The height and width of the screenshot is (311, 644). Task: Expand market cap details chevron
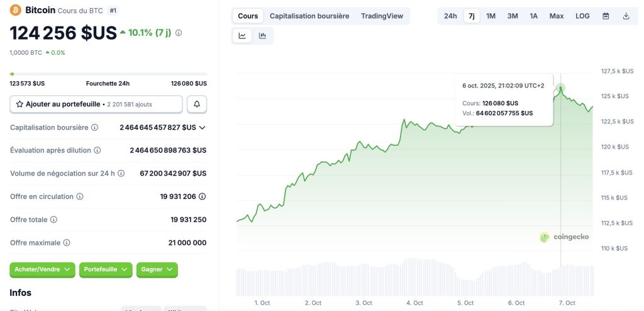202,127
